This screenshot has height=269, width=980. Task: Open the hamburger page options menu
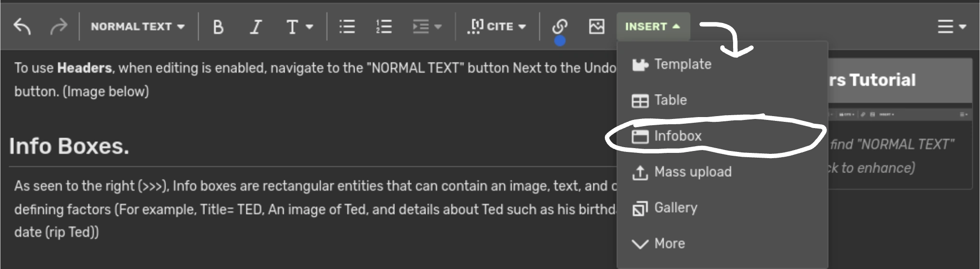pyautogui.click(x=951, y=26)
